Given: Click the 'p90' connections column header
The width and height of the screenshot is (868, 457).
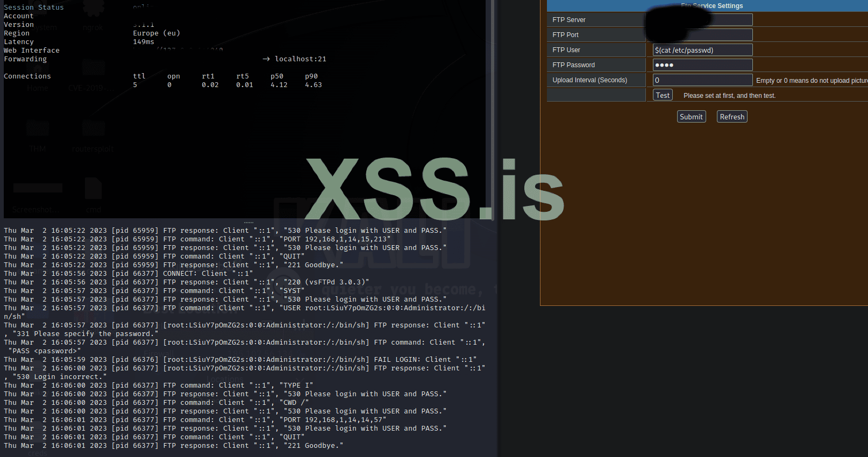Looking at the screenshot, I should coord(311,76).
